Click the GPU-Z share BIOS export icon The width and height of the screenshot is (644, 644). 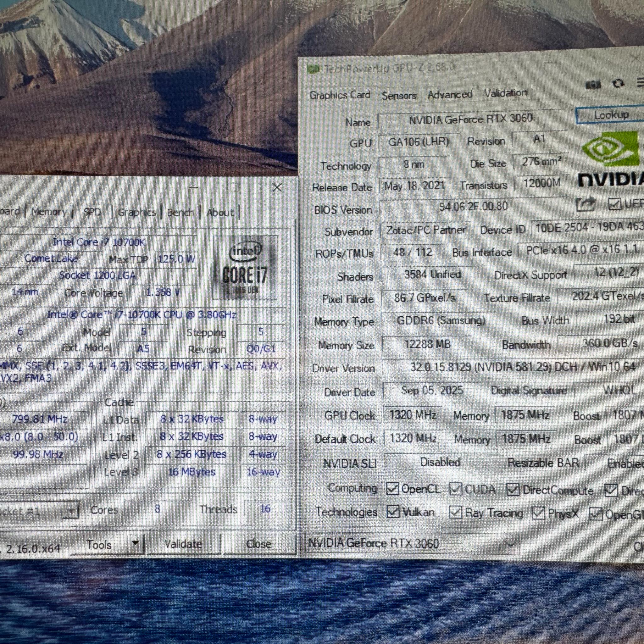tap(586, 204)
